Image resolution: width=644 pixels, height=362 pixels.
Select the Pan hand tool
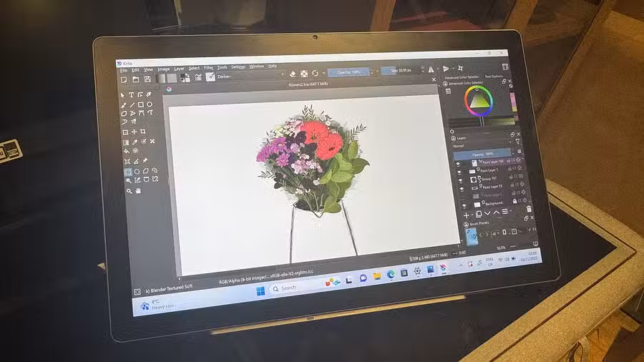pos(137,191)
